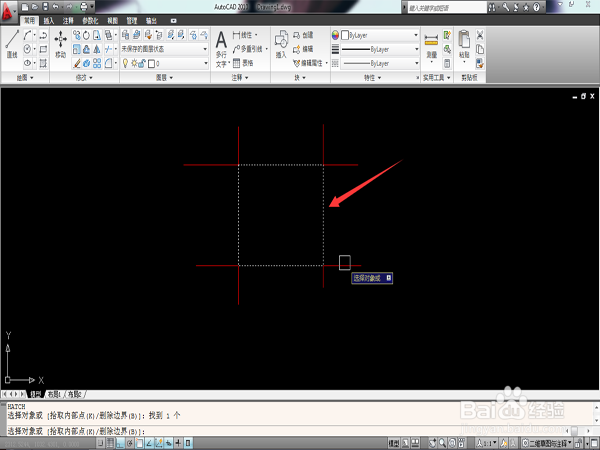Toggle Dynamic Input in status bar

(x=169, y=443)
